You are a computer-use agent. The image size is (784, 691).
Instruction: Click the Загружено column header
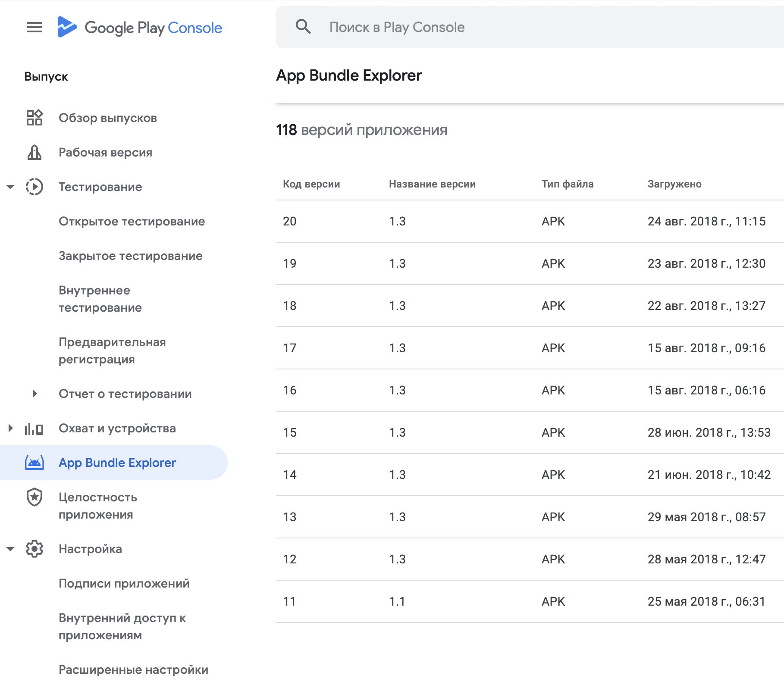click(x=674, y=184)
